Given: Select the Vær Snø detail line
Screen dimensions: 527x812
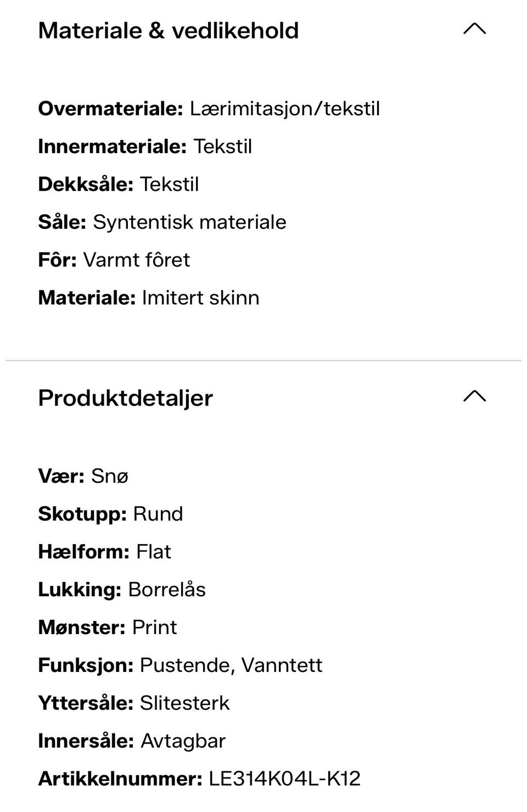Looking at the screenshot, I should (83, 476).
